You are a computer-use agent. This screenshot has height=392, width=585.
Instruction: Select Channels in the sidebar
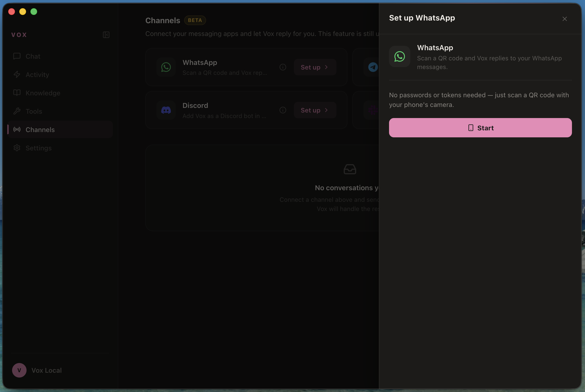click(40, 129)
